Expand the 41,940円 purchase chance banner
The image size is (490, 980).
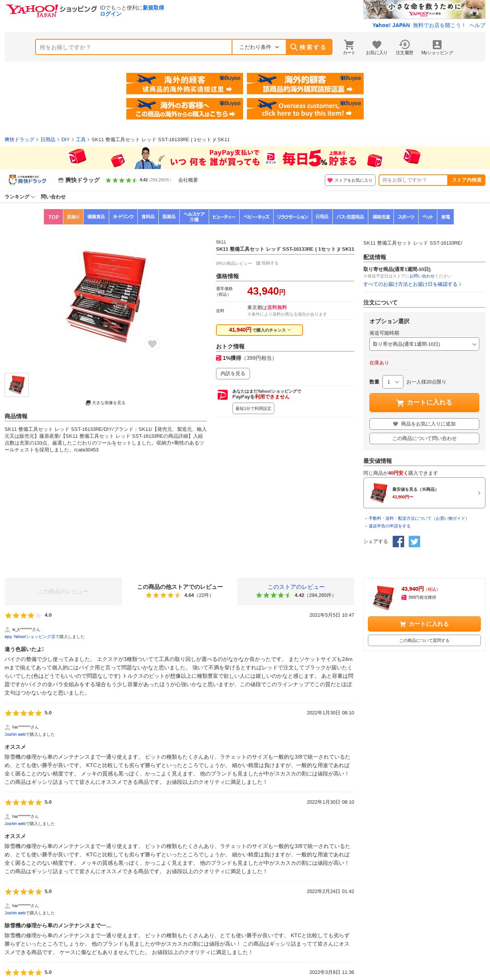pyautogui.click(x=260, y=330)
